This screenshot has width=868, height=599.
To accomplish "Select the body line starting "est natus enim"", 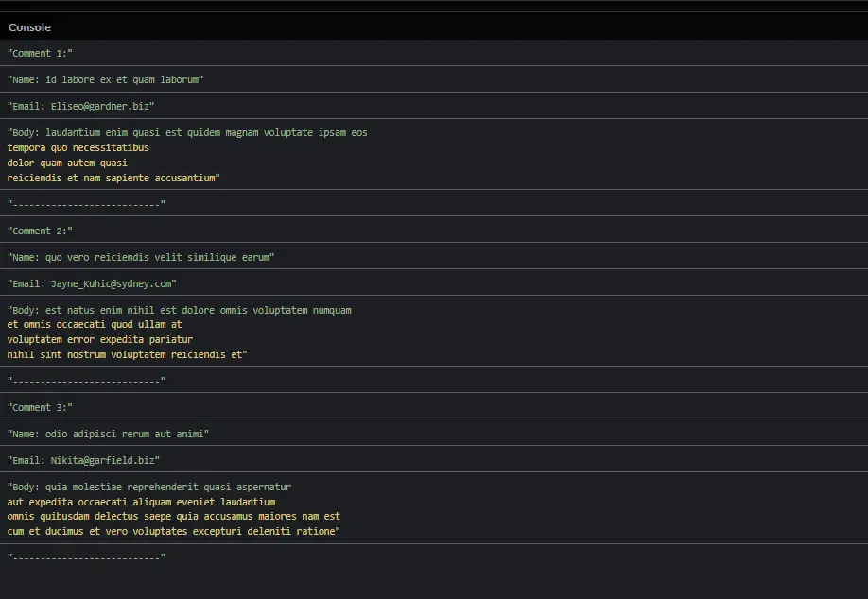I will (179, 310).
